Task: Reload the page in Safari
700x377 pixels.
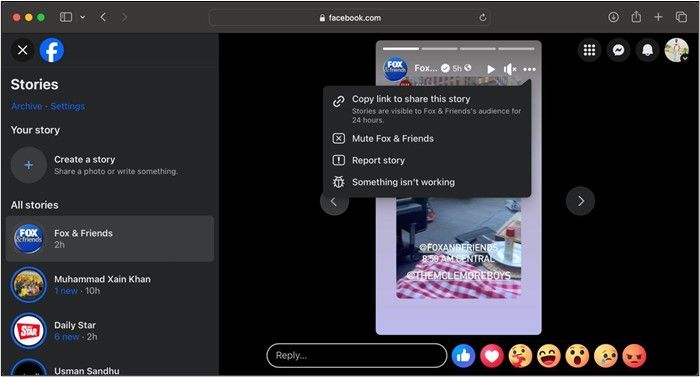Action: click(483, 17)
